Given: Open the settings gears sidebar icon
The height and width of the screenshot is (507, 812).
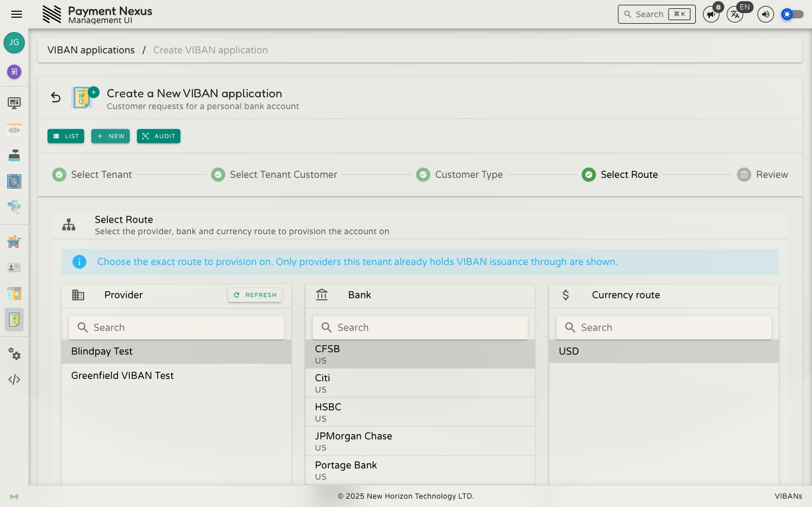Looking at the screenshot, I should 14,354.
